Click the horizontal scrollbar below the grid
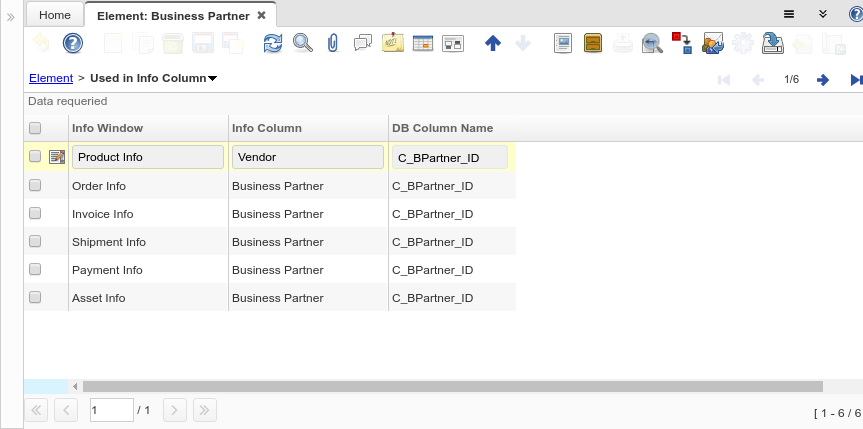 452,386
